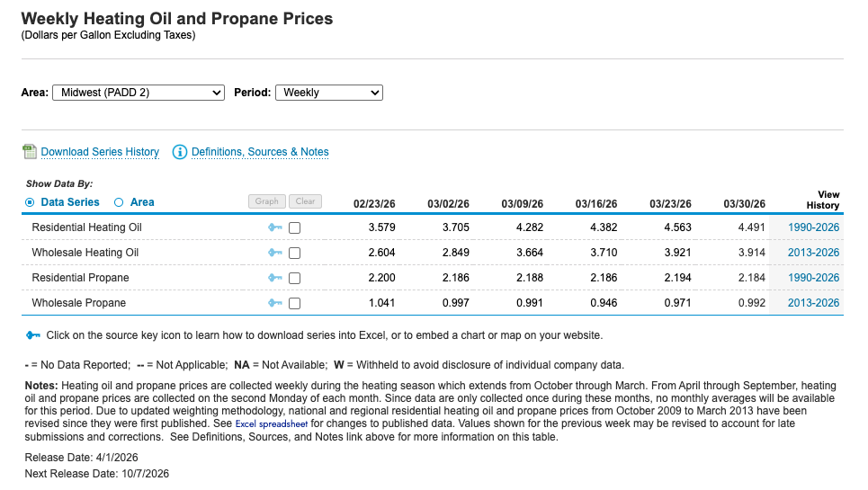Image resolution: width=868 pixels, height=490 pixels.
Task: Enable the Residential Propane checkbox
Action: (294, 278)
